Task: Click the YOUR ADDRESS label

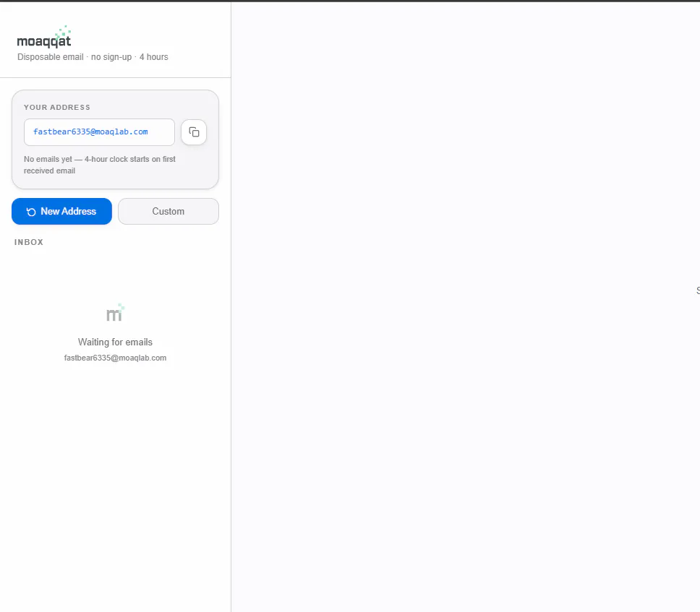Action: click(x=56, y=108)
